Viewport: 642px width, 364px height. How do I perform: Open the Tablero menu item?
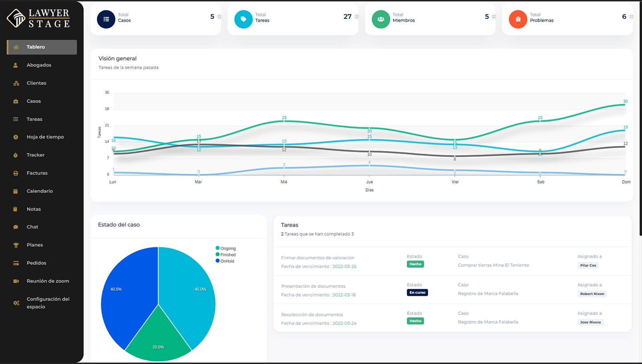(x=42, y=47)
